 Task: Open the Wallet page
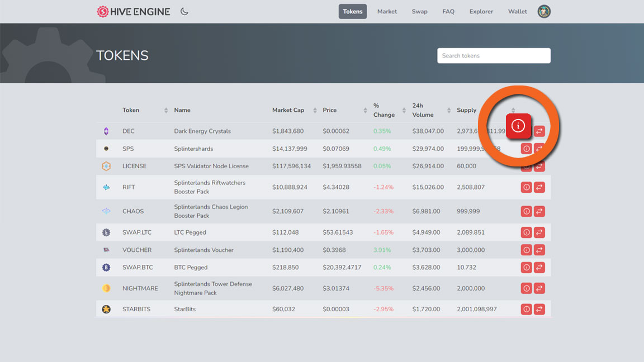(517, 12)
